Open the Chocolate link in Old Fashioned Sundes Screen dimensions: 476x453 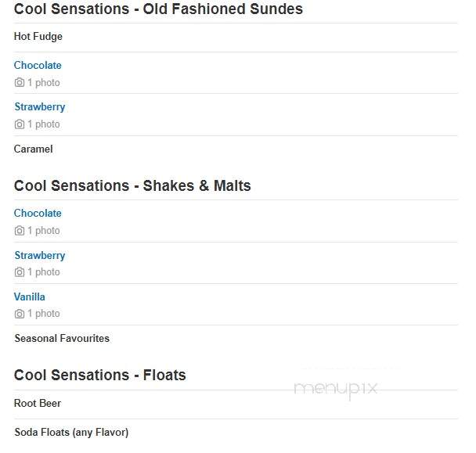(x=38, y=65)
